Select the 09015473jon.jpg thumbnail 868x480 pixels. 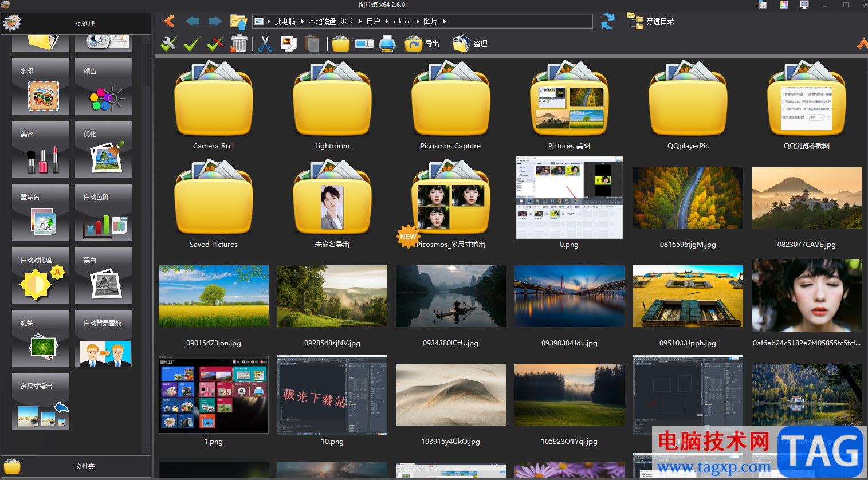click(x=214, y=296)
